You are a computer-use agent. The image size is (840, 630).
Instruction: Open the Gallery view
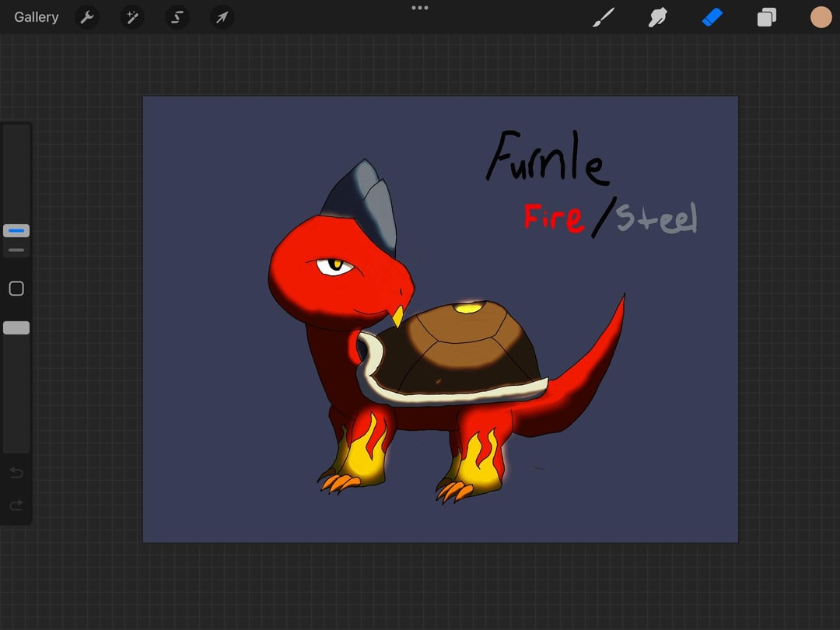click(x=36, y=17)
